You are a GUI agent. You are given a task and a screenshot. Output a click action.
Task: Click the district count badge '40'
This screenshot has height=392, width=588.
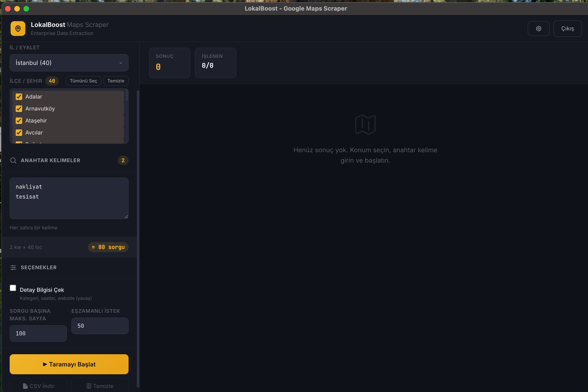[52, 81]
